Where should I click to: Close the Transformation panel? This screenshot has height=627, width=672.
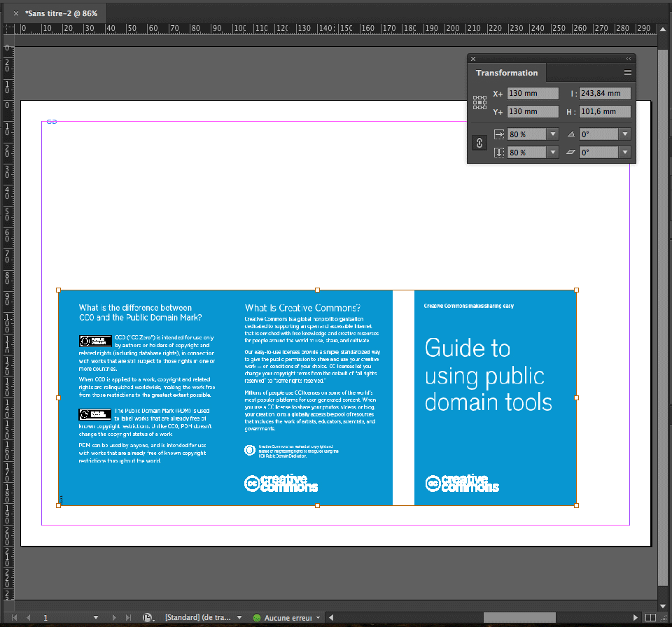click(473, 59)
